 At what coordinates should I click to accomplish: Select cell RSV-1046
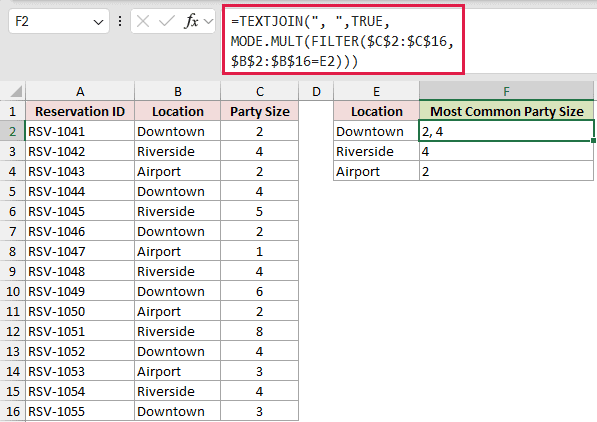80,231
